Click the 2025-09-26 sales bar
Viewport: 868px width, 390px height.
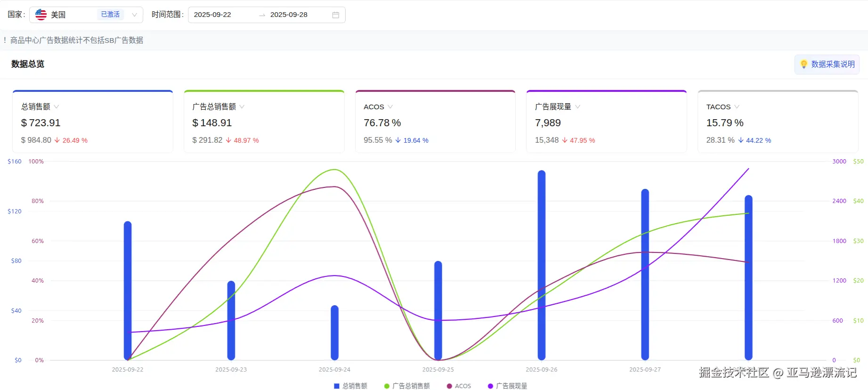click(542, 265)
